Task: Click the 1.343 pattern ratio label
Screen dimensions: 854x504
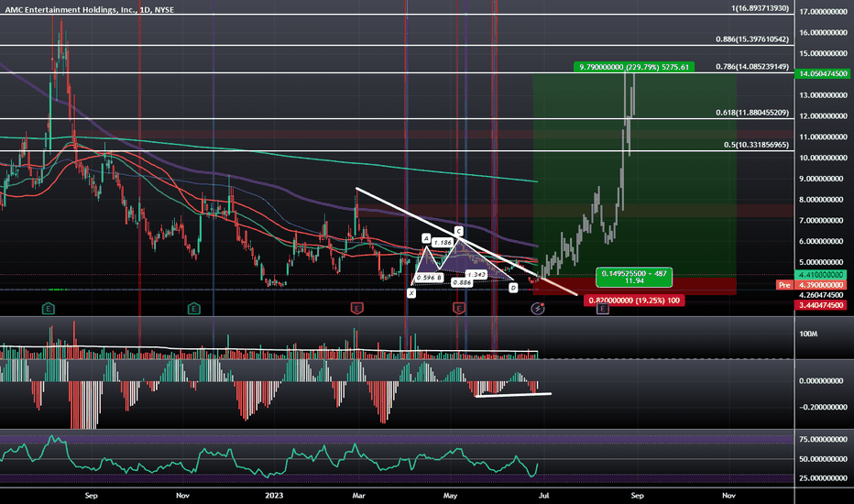Action: coord(476,275)
